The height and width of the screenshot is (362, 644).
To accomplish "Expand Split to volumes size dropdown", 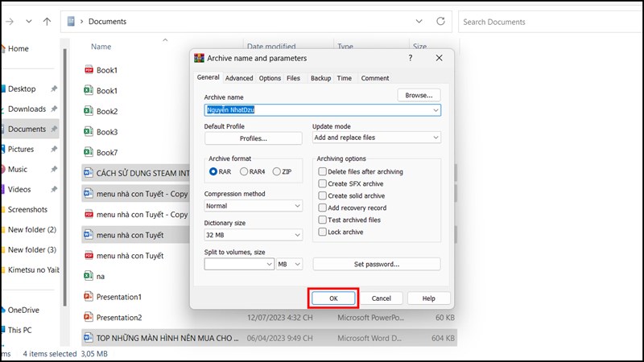I will coord(269,265).
